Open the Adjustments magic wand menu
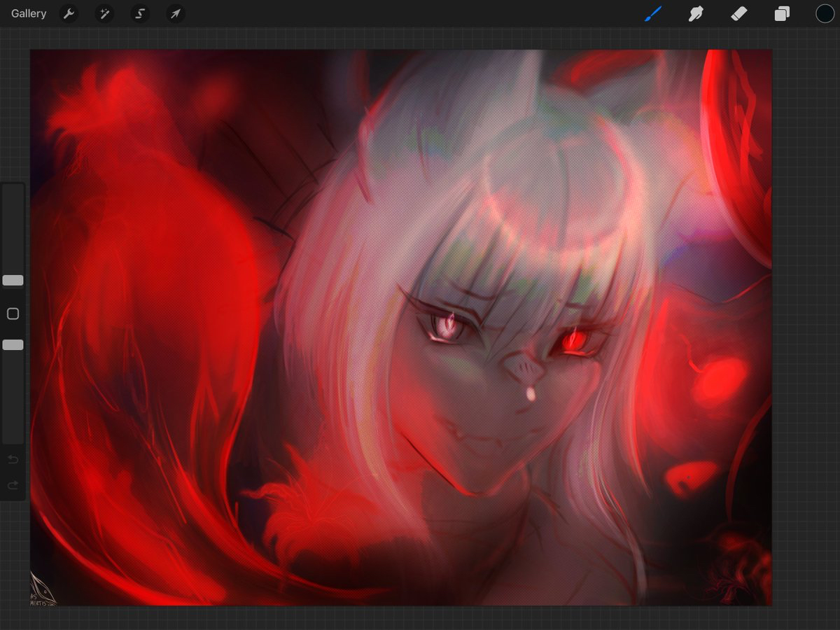Screen dimensions: 840x630 104,14
